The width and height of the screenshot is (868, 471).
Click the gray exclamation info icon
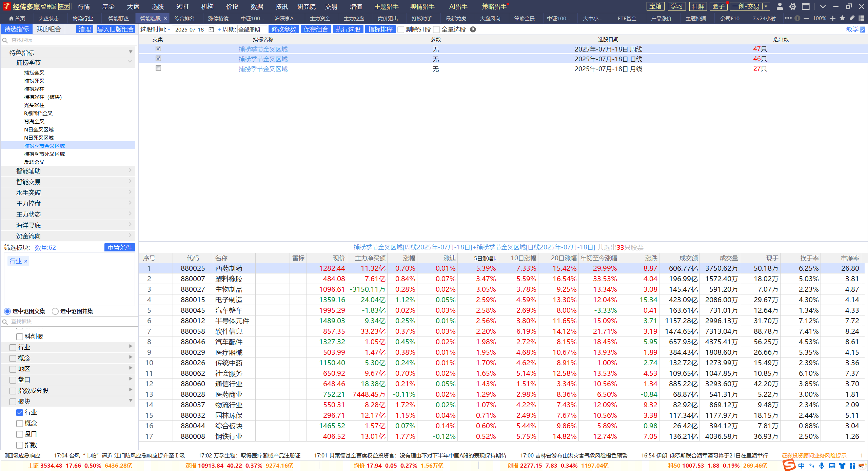pyautogui.click(x=797, y=18)
